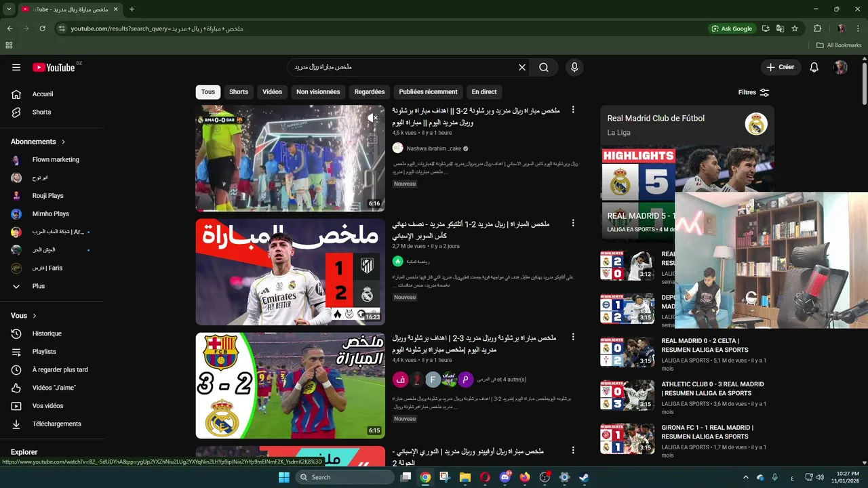
Task: Play the Barcelona 3-2 thumbnail video
Action: pos(290,386)
